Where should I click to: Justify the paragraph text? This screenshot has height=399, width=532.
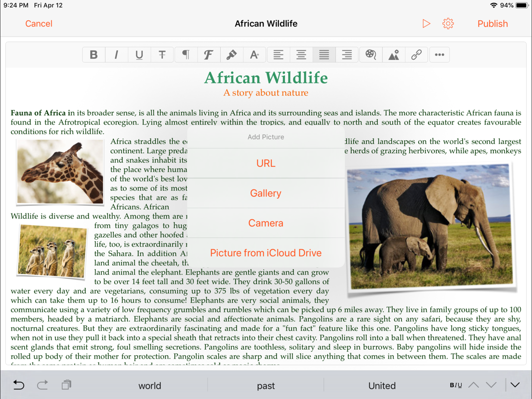click(324, 54)
